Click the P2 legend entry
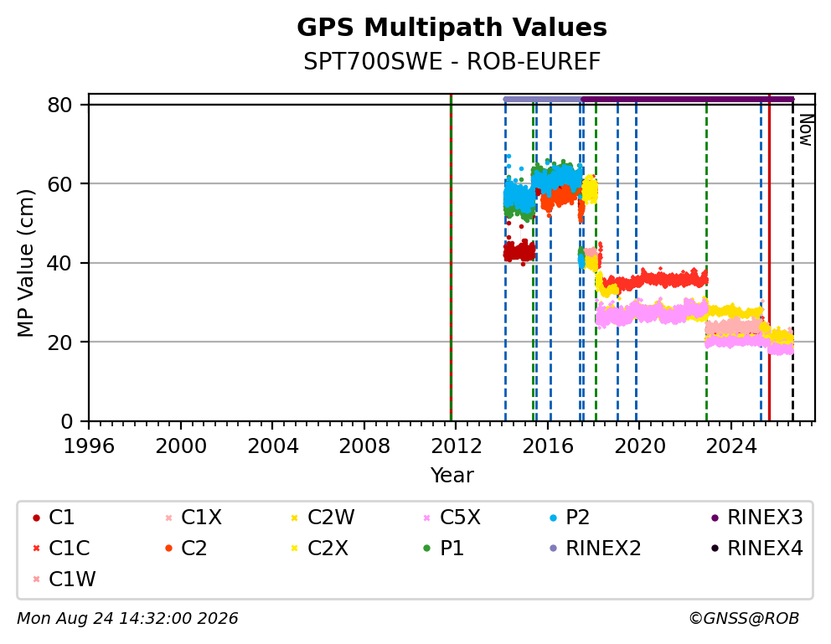 (x=569, y=518)
